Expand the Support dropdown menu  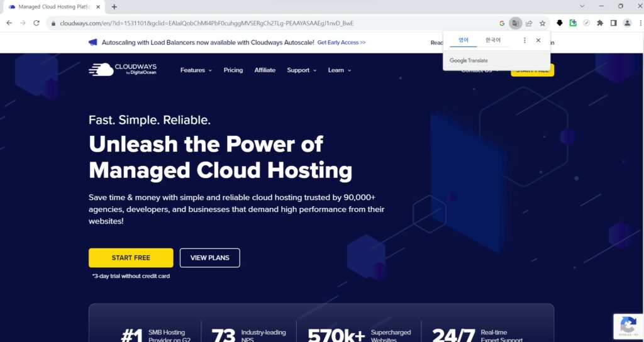pos(302,70)
